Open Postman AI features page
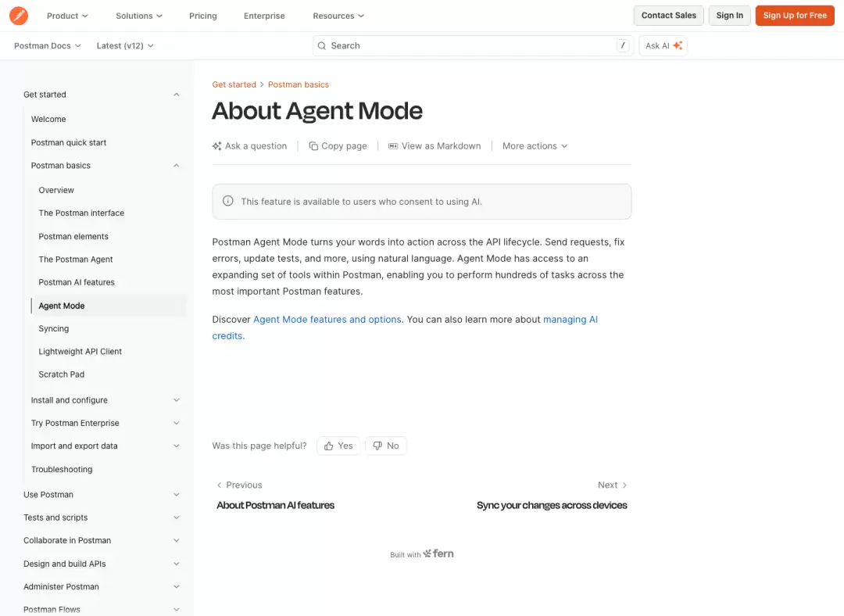This screenshot has width=844, height=616. click(x=77, y=282)
